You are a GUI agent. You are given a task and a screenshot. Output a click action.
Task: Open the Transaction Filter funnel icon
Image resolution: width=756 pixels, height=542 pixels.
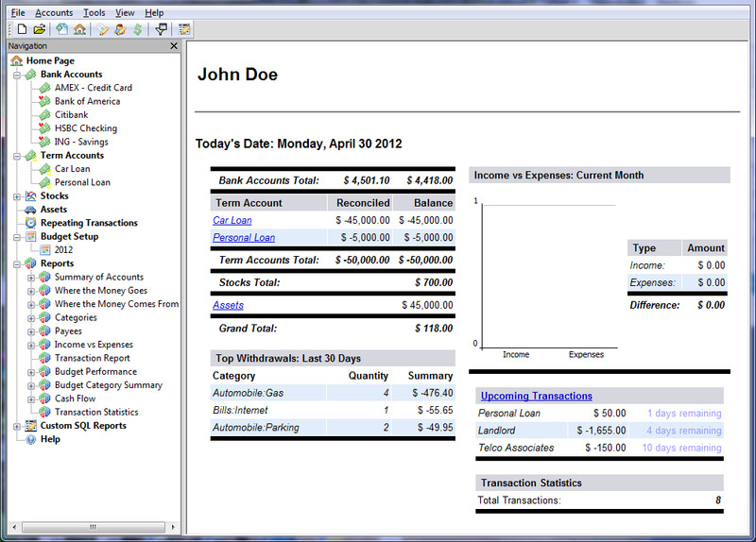[x=161, y=29]
